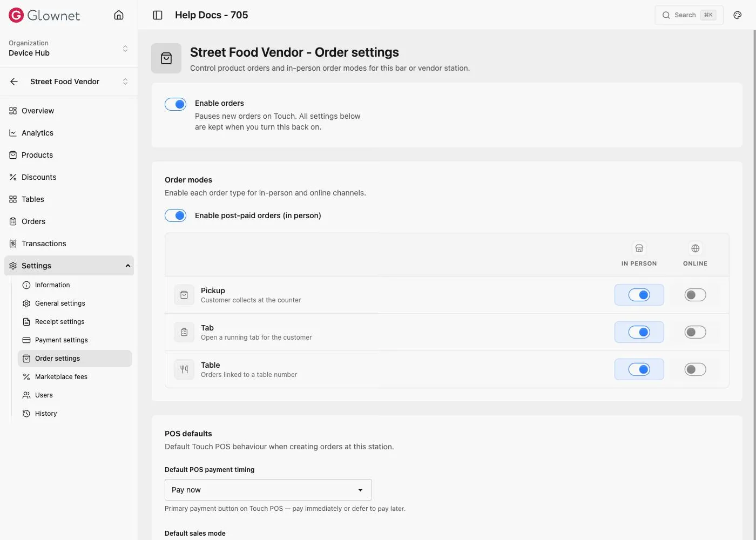Click the 'Help Docs - 705' title
756x540 pixels.
pos(212,15)
